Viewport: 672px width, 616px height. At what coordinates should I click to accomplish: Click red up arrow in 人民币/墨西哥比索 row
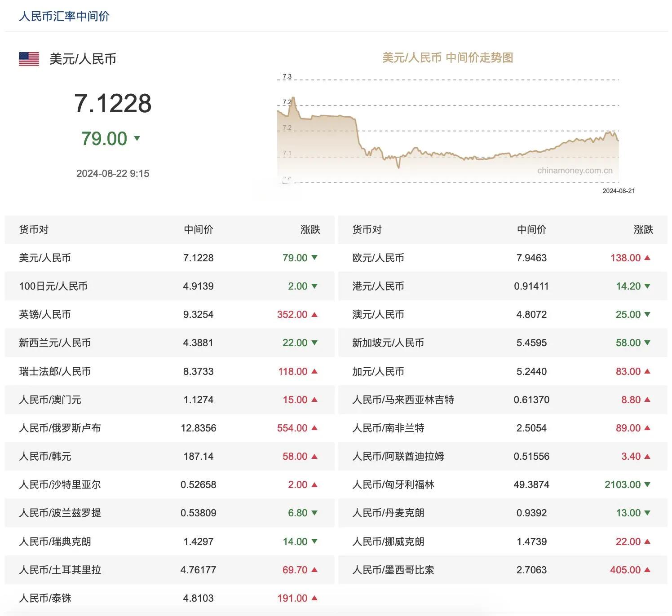tap(647, 570)
